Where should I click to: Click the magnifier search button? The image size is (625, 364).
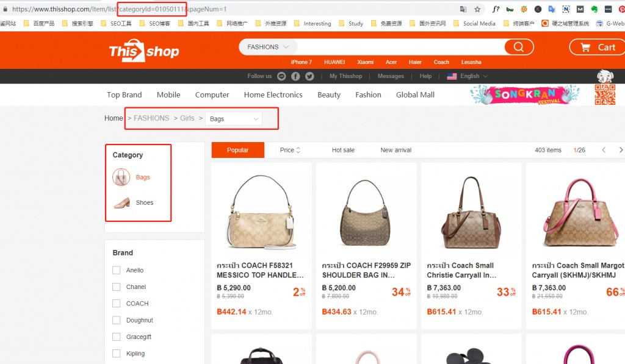click(x=519, y=47)
